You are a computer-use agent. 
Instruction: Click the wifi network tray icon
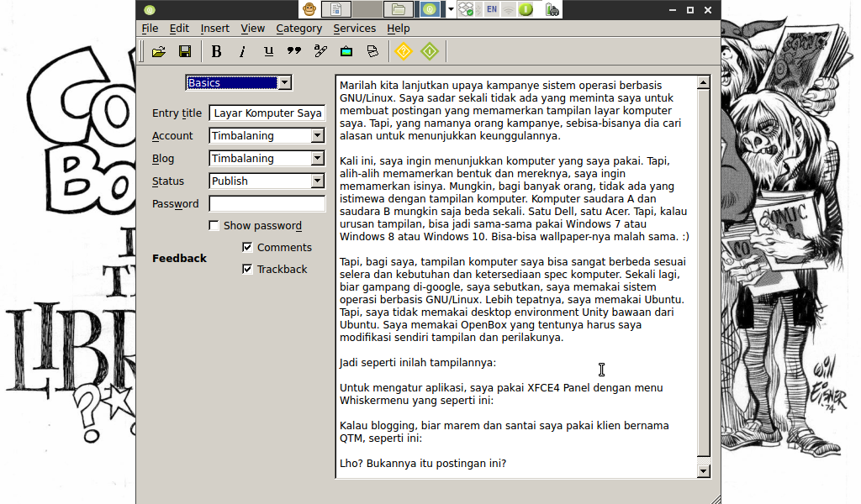point(509,10)
